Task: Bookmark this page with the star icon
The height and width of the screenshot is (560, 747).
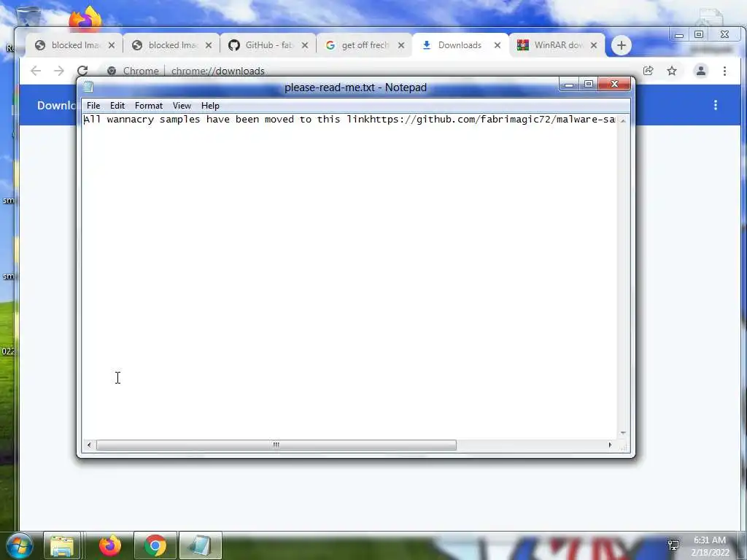Action: pos(672,71)
